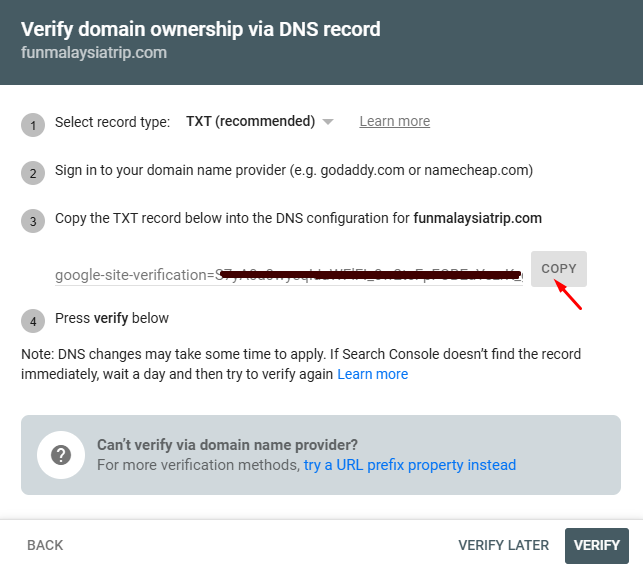This screenshot has width=643, height=575.
Task: Click the VERIFY button
Action: 597,545
